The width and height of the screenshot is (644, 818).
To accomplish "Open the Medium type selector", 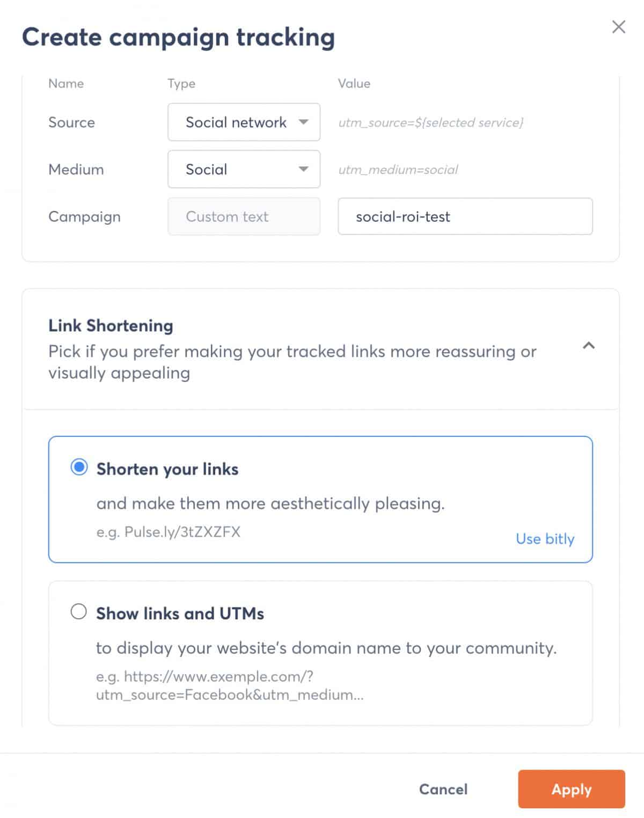I will point(243,170).
